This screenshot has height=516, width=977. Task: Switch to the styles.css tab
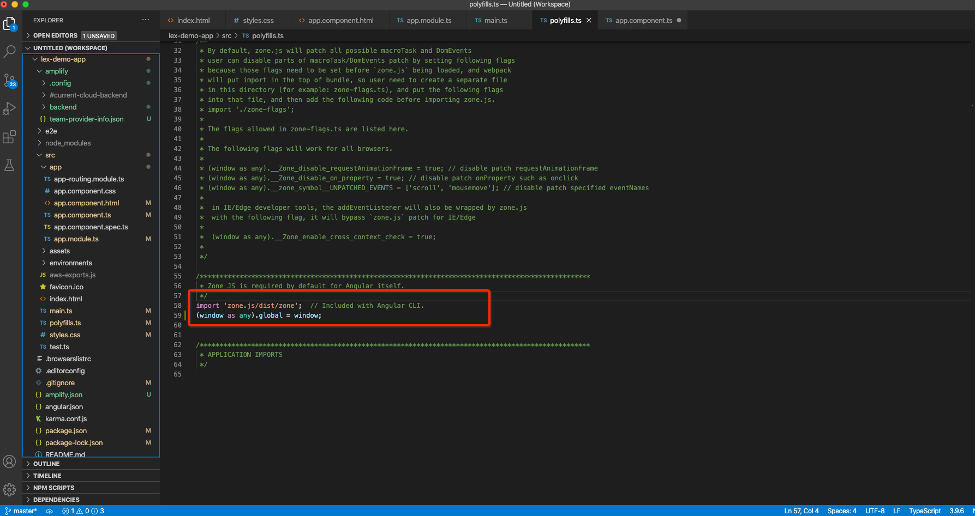click(x=252, y=20)
